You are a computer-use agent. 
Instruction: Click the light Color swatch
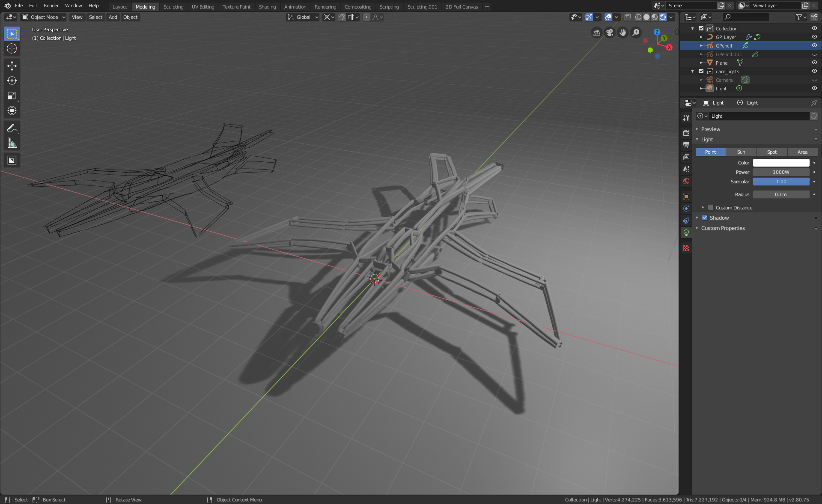point(781,163)
